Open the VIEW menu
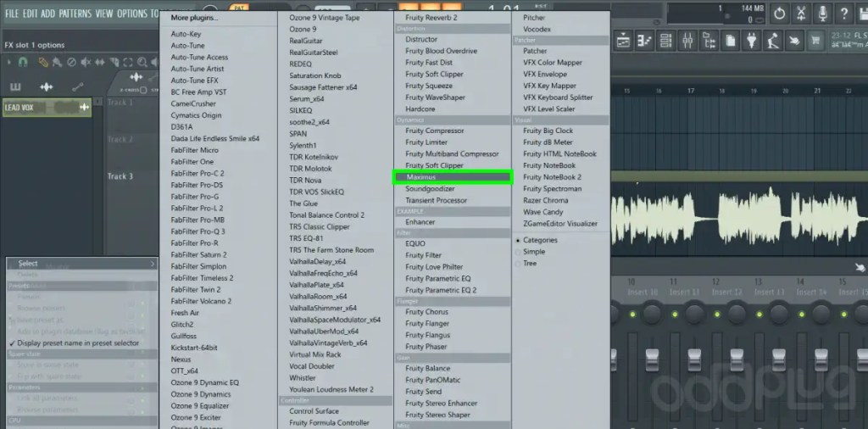Viewport: 868px width, 429px height. pos(104,14)
